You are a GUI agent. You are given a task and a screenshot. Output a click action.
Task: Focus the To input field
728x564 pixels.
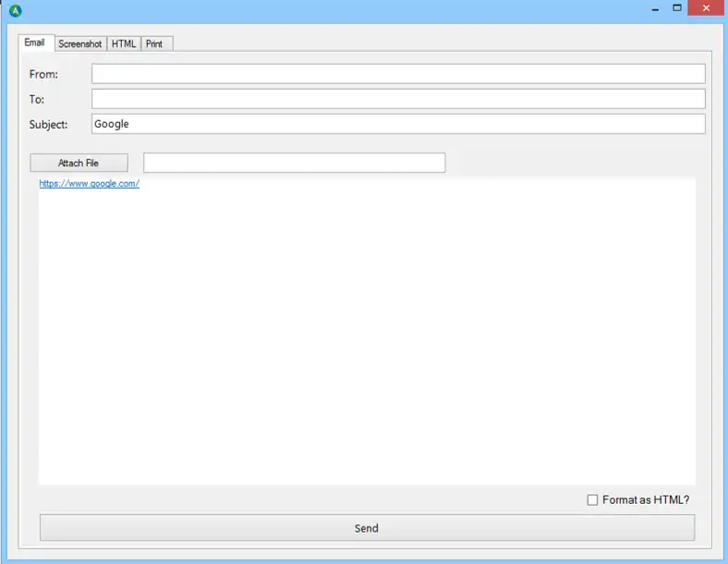(398, 99)
